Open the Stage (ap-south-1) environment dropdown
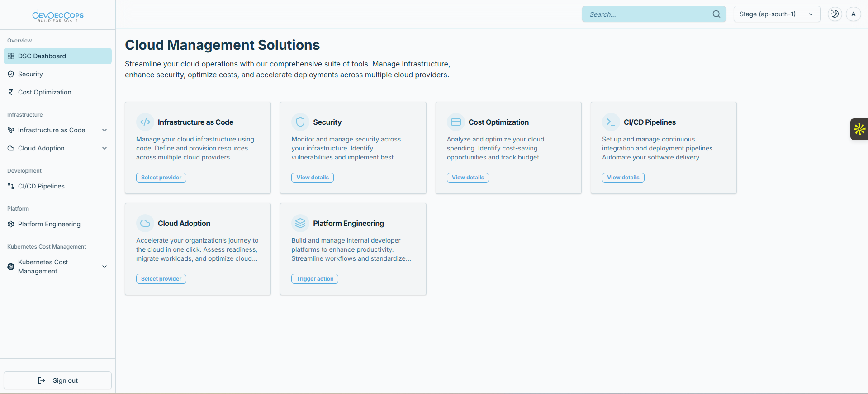 776,14
